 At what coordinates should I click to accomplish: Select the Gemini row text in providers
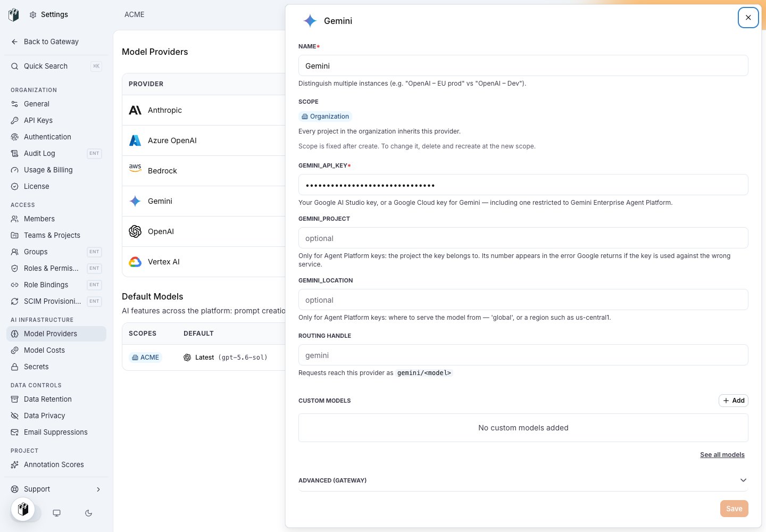(x=160, y=201)
